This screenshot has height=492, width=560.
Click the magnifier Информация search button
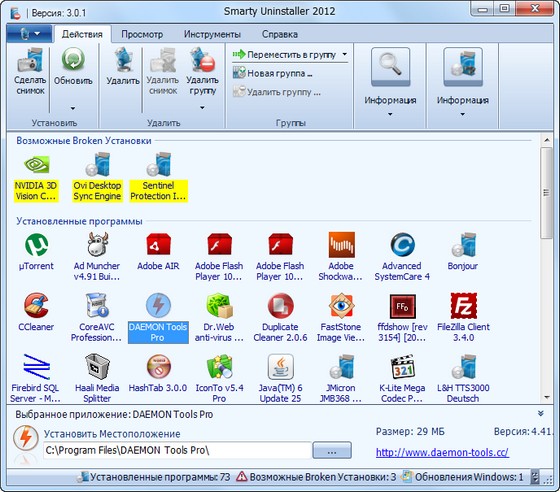coord(390,67)
